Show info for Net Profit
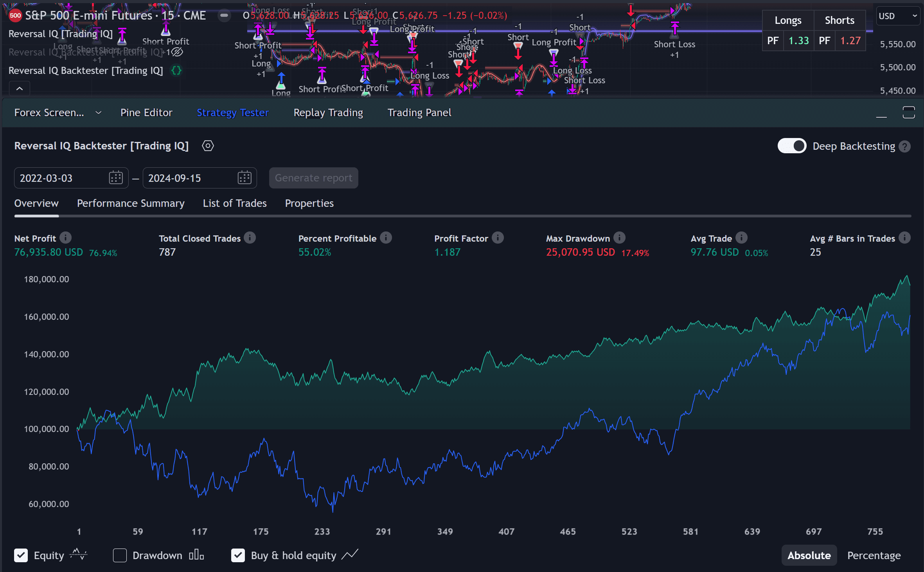 tap(66, 238)
